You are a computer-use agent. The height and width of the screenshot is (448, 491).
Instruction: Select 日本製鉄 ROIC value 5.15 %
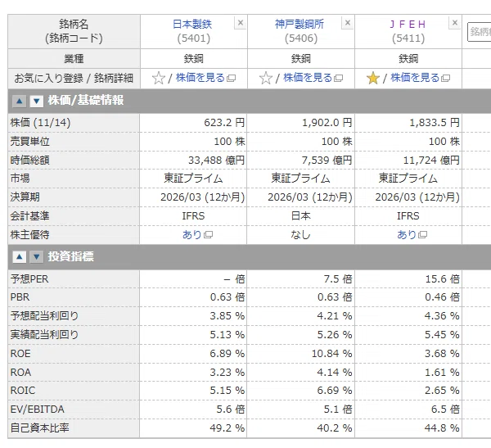[227, 391]
